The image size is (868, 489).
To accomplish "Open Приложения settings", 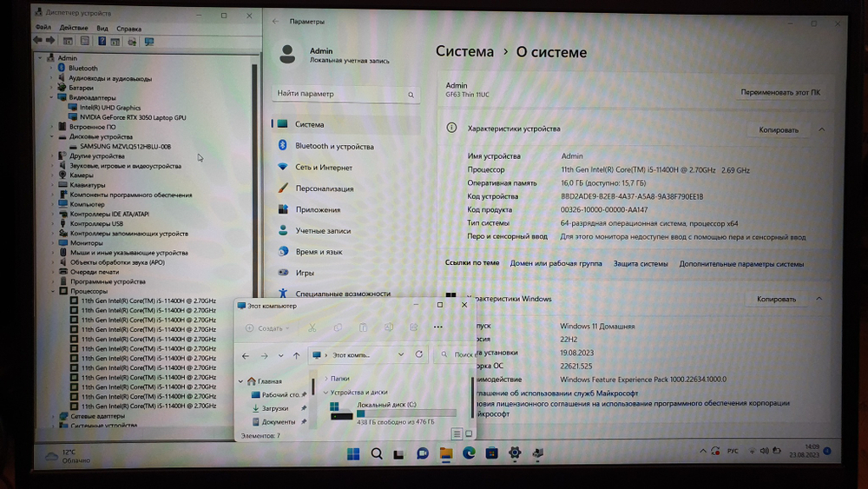I will [x=346, y=209].
